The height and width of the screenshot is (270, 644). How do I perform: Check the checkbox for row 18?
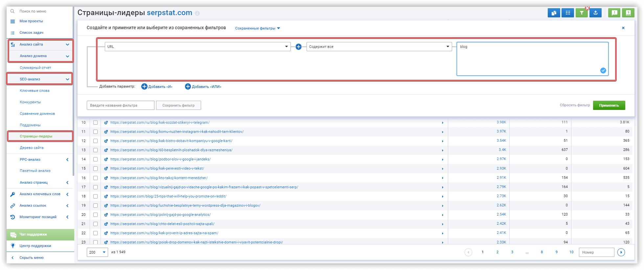click(x=95, y=197)
